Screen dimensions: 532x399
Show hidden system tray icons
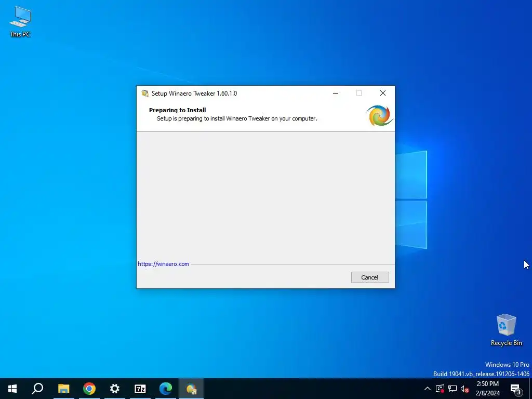click(428, 389)
